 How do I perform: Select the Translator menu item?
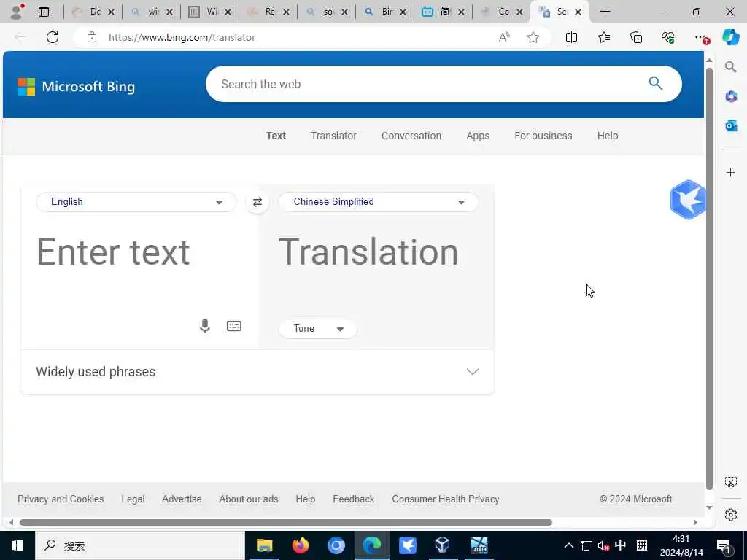point(333,136)
